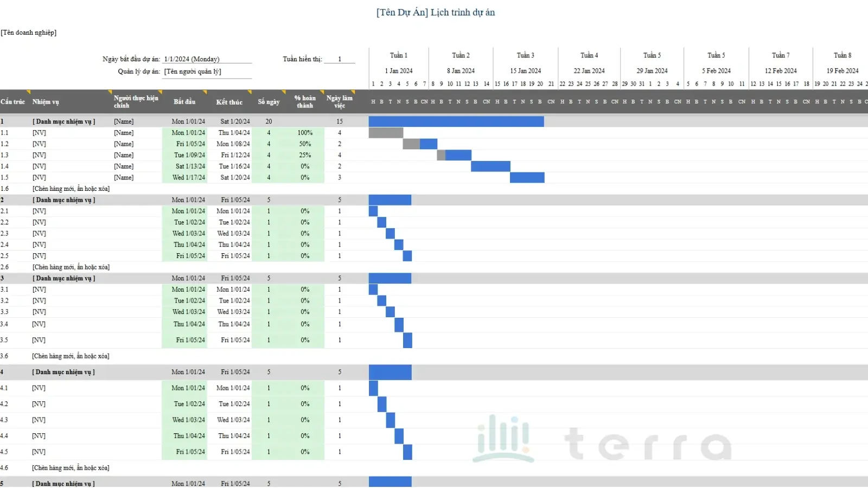Click the blue Gantt bar in row 1.5
The height and width of the screenshot is (488, 868).
527,178
